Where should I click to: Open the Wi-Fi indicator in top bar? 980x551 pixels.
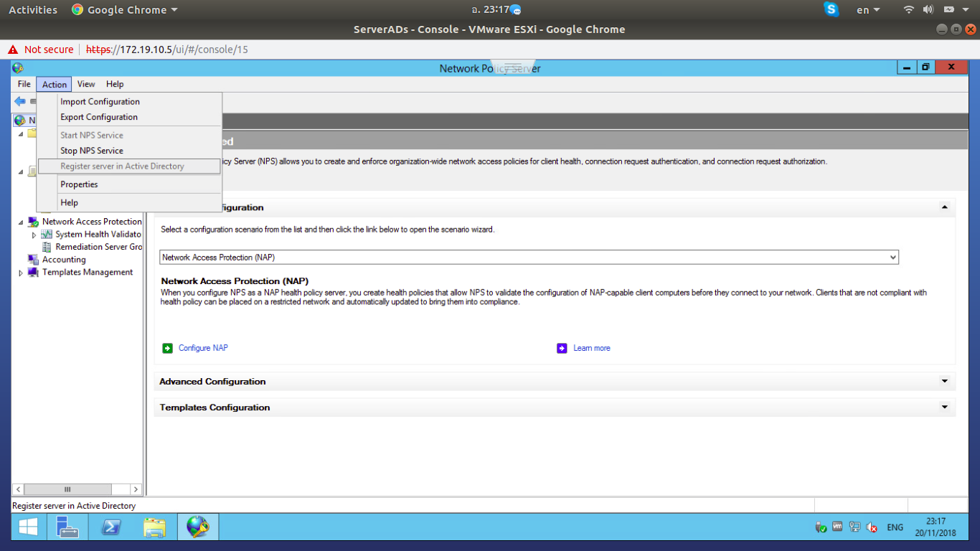pyautogui.click(x=909, y=9)
